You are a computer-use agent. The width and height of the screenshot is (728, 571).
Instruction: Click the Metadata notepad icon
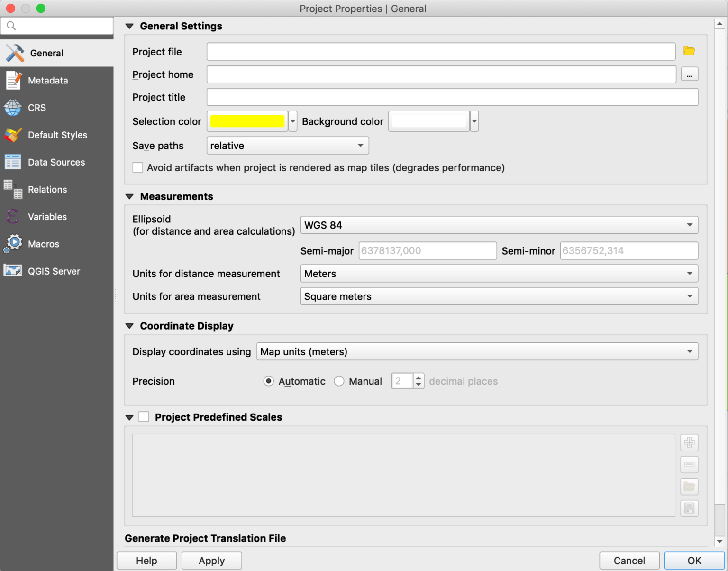(x=13, y=80)
